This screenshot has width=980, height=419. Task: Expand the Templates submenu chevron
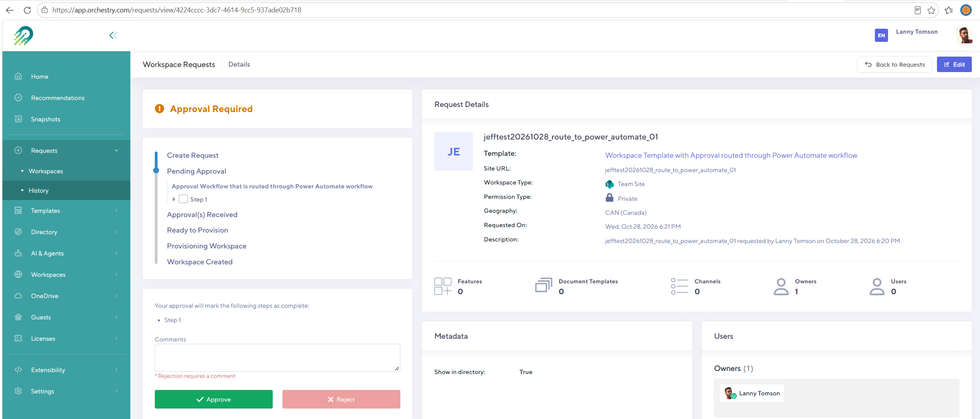[116, 210]
